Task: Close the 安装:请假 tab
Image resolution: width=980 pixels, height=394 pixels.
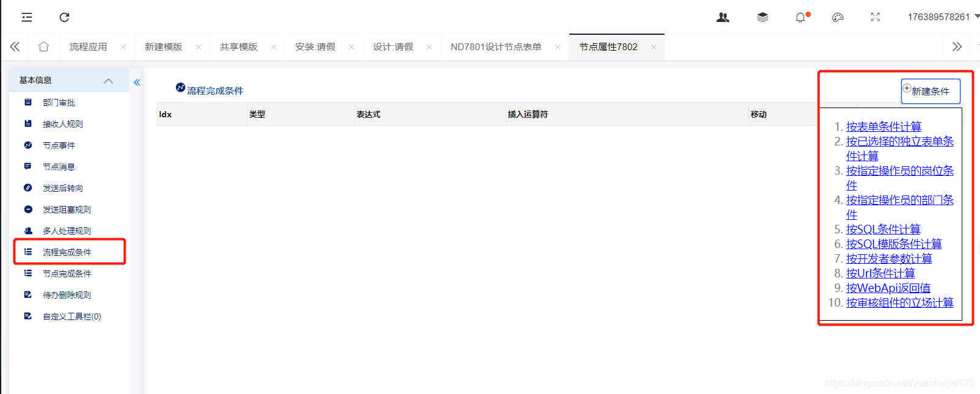Action: click(351, 47)
